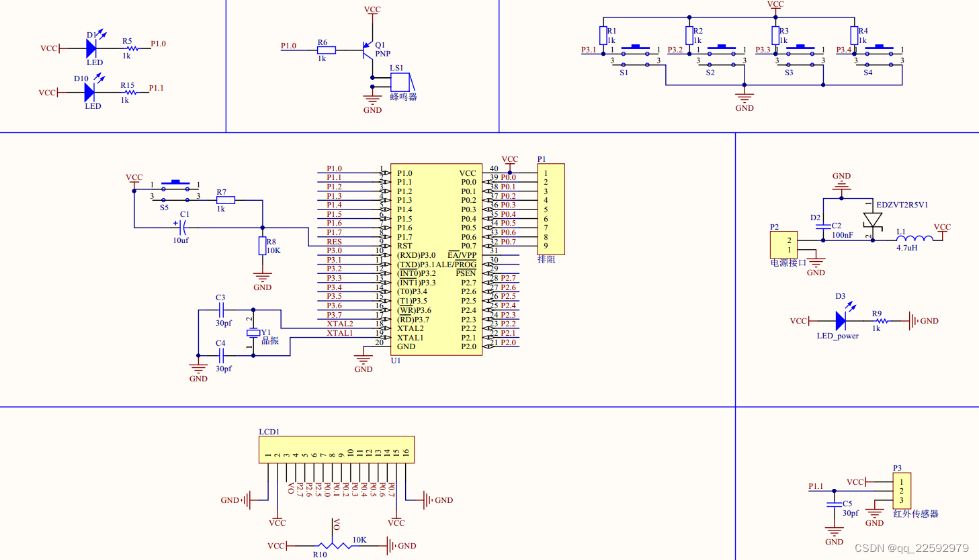This screenshot has width=979, height=560.
Task: Select the LS1 buzzer symbol
Action: pyautogui.click(x=401, y=83)
